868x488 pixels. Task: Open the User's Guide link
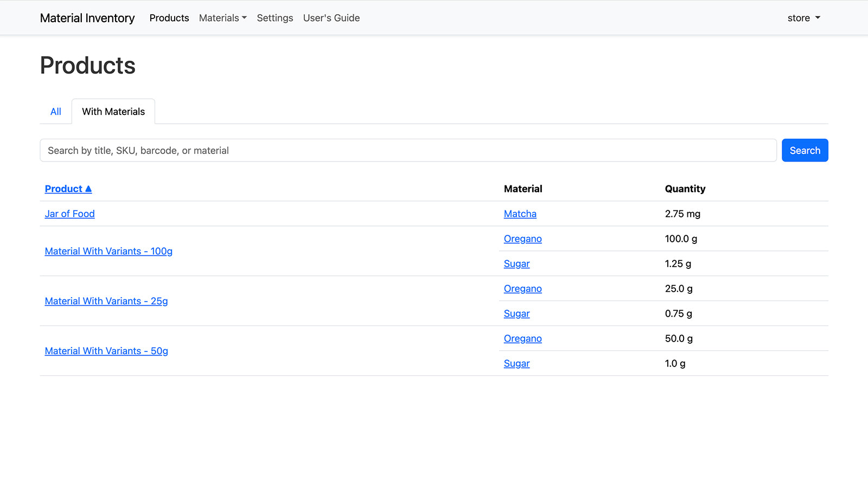click(x=331, y=18)
